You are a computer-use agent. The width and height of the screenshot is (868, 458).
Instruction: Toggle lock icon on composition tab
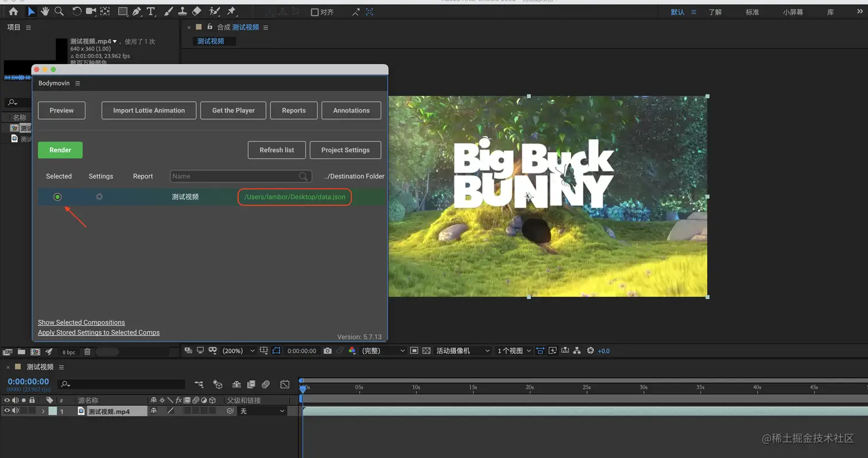[210, 26]
